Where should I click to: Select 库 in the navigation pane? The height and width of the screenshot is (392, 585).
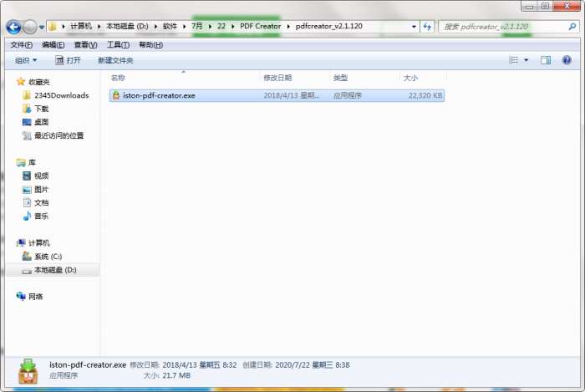click(32, 163)
